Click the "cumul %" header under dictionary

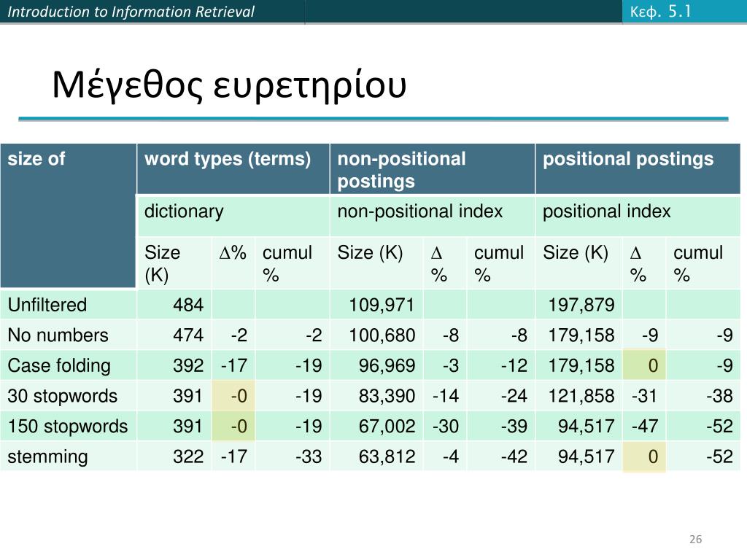coord(287,263)
